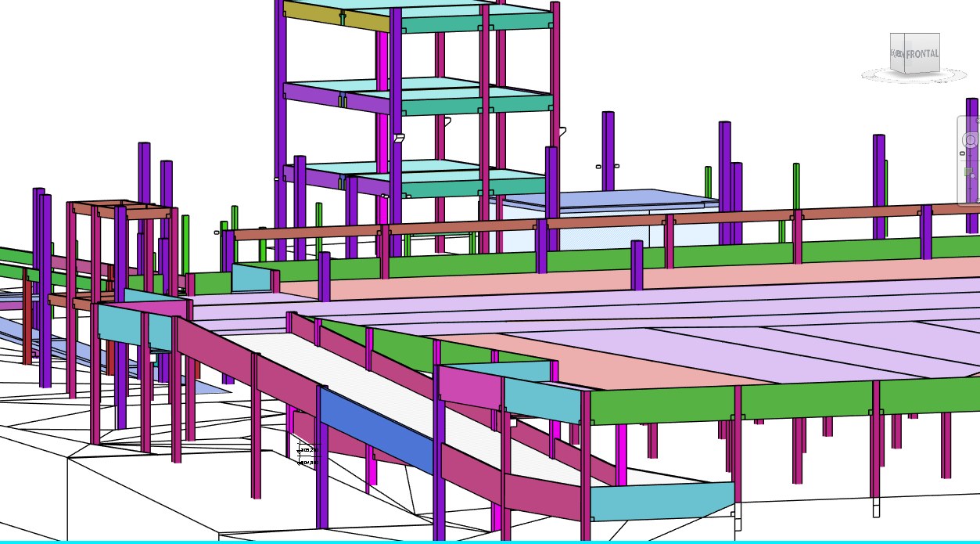Open the steering wheel on the navigation bar
Viewport: 980px width, 544px height.
971,140
